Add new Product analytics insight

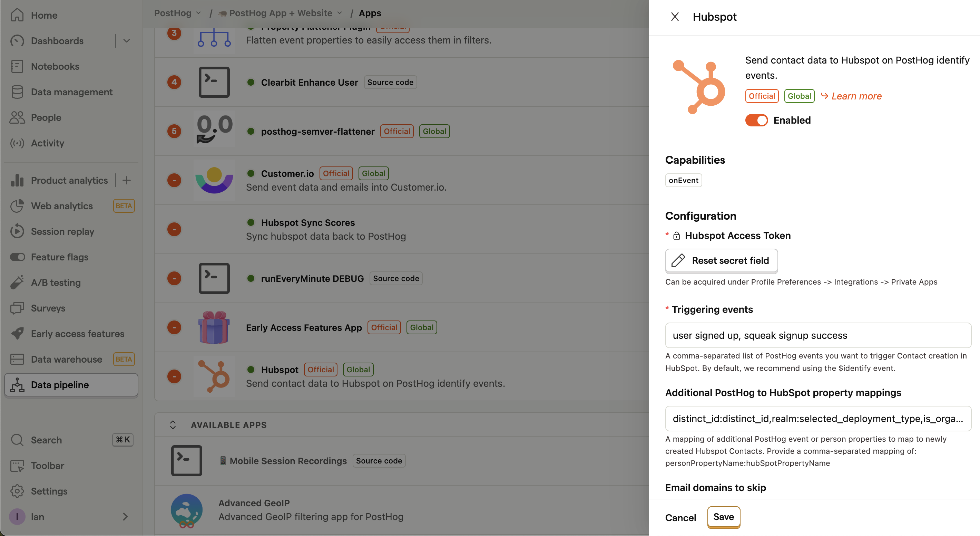pyautogui.click(x=127, y=180)
